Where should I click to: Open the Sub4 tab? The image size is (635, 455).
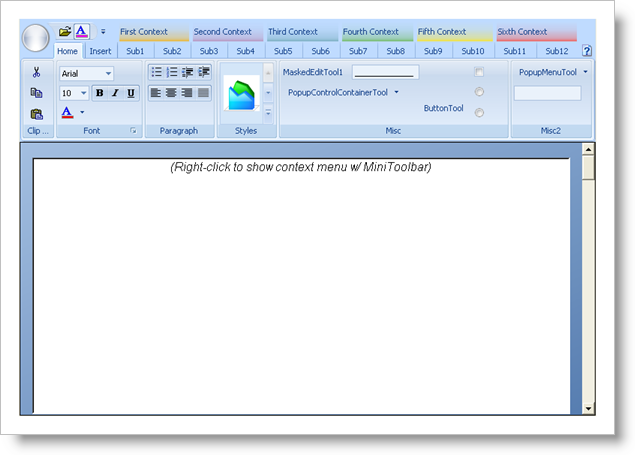click(x=246, y=51)
